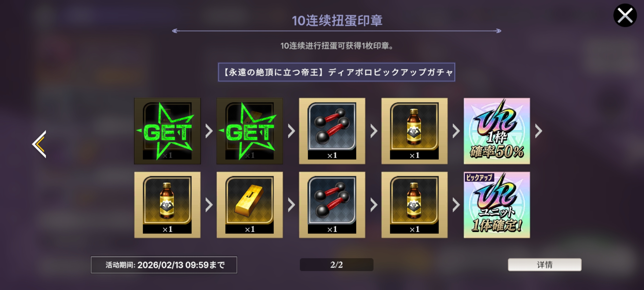The height and width of the screenshot is (290, 644).
Task: Select the bottom-row first energy drink bottle
Action: [167, 205]
